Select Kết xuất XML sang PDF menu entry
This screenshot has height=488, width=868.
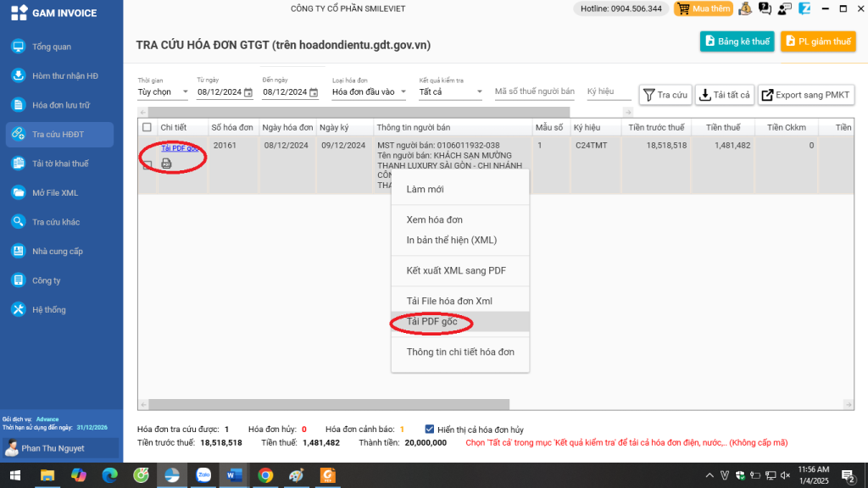[x=460, y=270]
